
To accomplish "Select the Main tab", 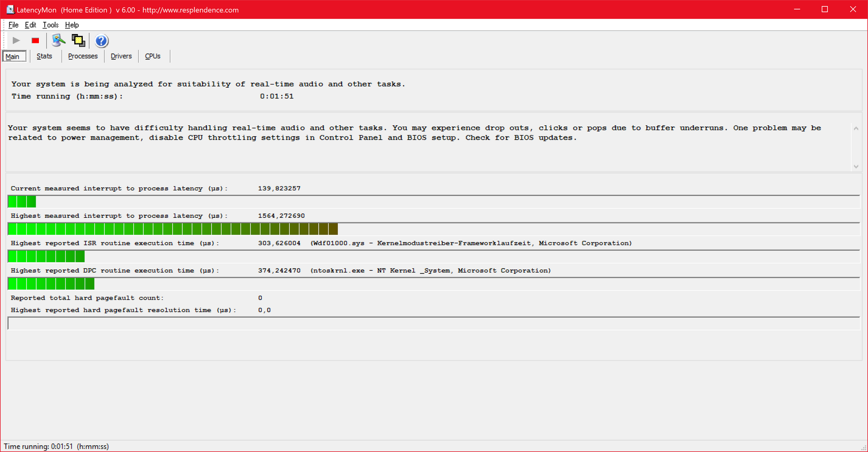I will pyautogui.click(x=15, y=56).
